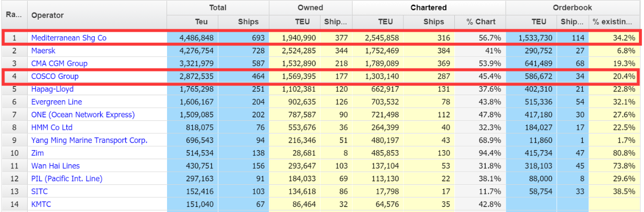644x212 pixels.
Task: Open the COSCO Group operator link
Action: [55, 77]
